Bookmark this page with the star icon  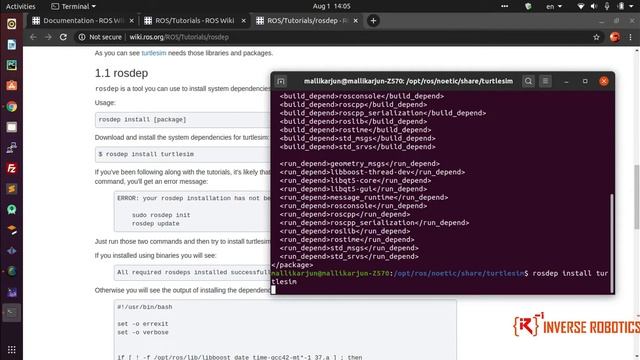[596, 37]
